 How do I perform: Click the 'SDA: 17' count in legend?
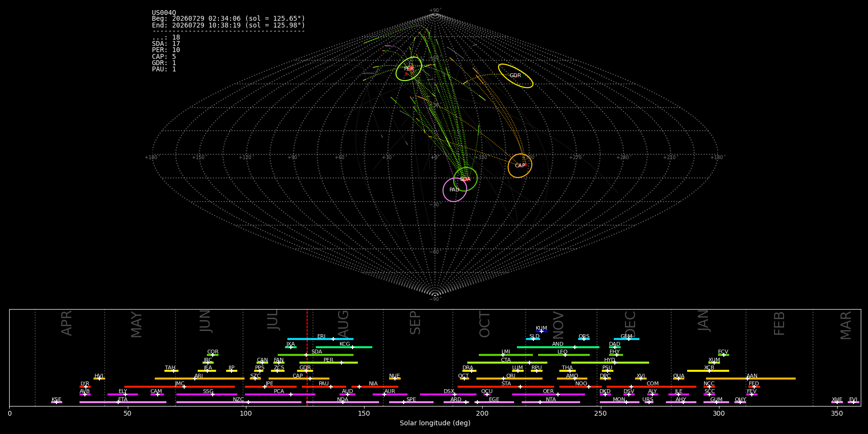pyautogui.click(x=166, y=44)
